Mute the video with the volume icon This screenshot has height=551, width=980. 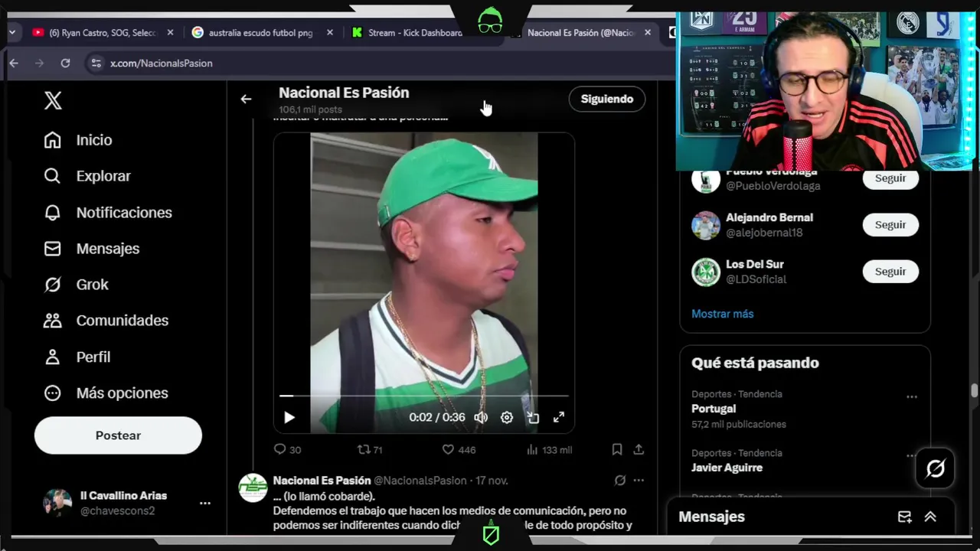coord(481,417)
